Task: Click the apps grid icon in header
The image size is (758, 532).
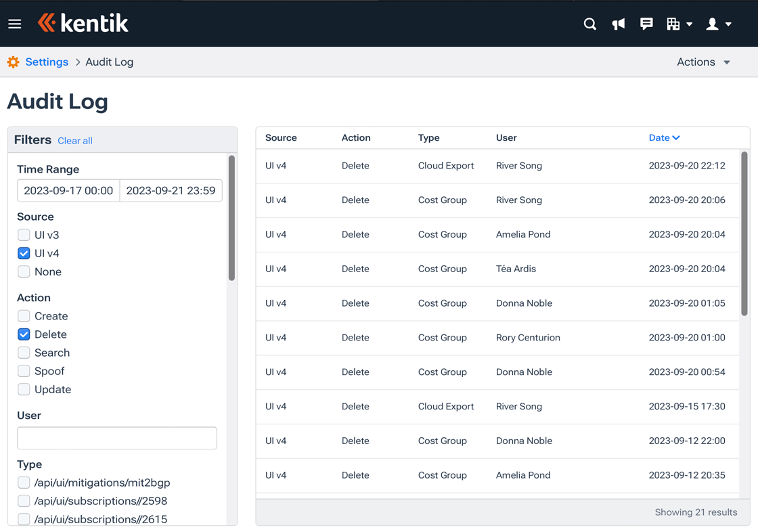Action: pyautogui.click(x=675, y=24)
